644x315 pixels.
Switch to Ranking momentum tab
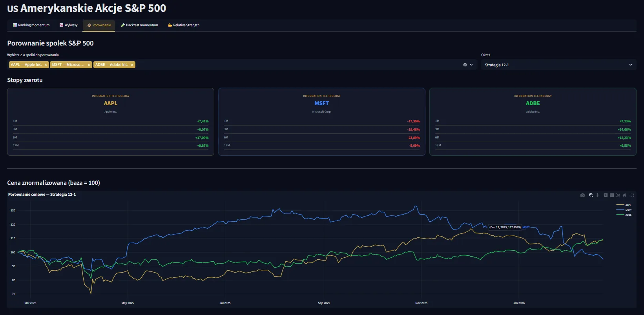[x=31, y=25]
